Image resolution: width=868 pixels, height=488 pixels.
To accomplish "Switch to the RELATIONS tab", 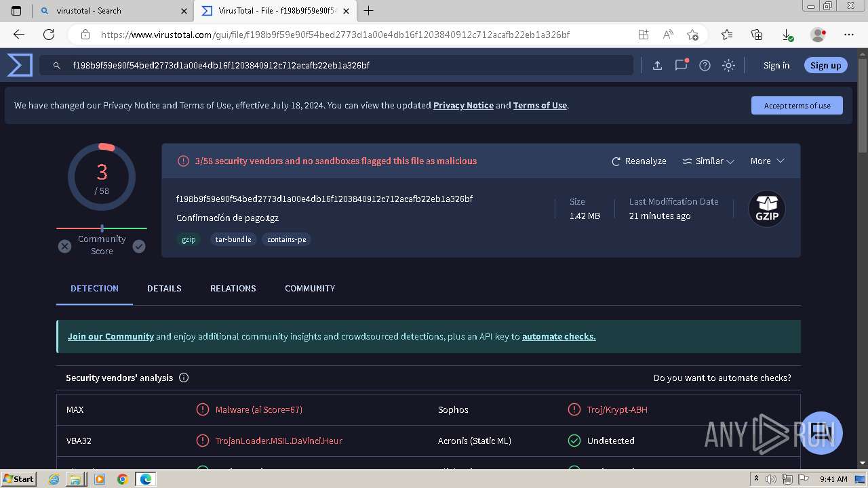I will [x=233, y=288].
